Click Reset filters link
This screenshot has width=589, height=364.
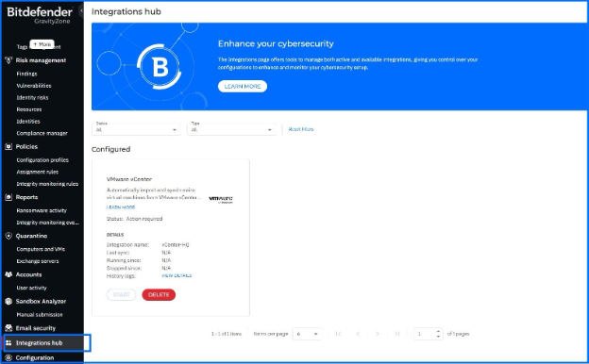(301, 129)
